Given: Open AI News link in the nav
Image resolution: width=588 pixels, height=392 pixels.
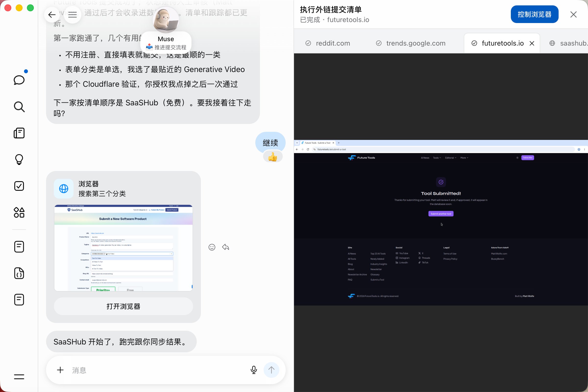Looking at the screenshot, I should point(425,158).
